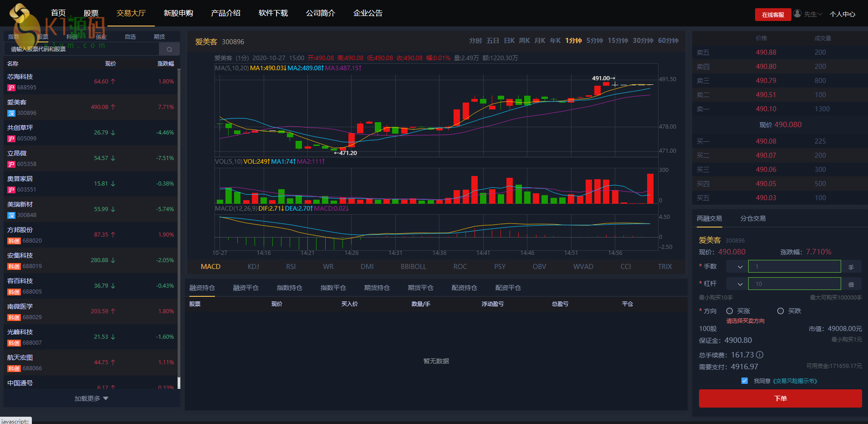Select the 买跌 direction radio button
The width and height of the screenshot is (868, 424).
click(781, 311)
